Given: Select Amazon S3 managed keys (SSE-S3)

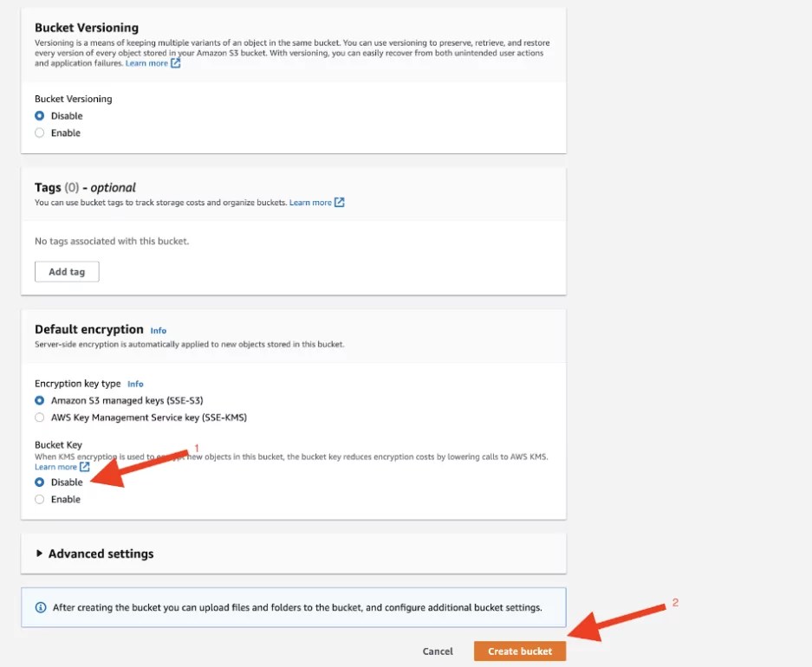Looking at the screenshot, I should click(38, 400).
